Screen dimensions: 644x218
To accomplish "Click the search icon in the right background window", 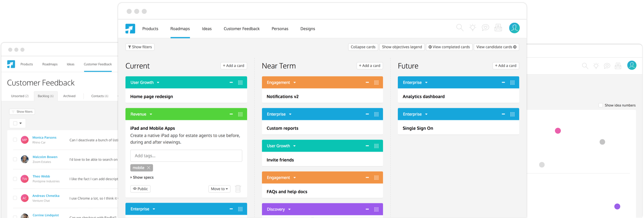I will (585, 66).
